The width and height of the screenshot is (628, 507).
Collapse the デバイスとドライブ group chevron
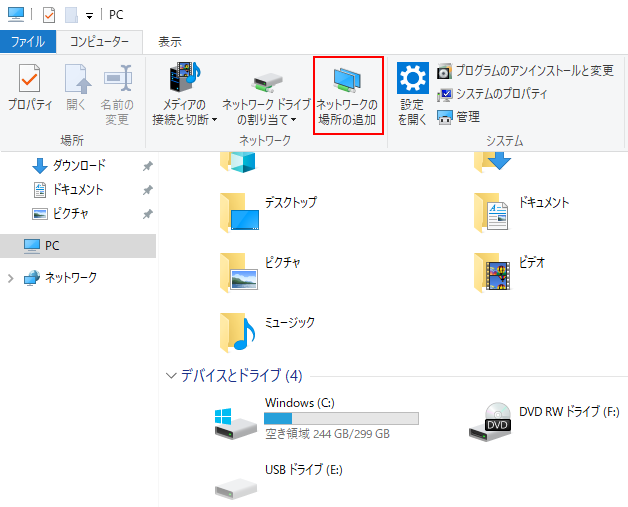pyautogui.click(x=171, y=376)
